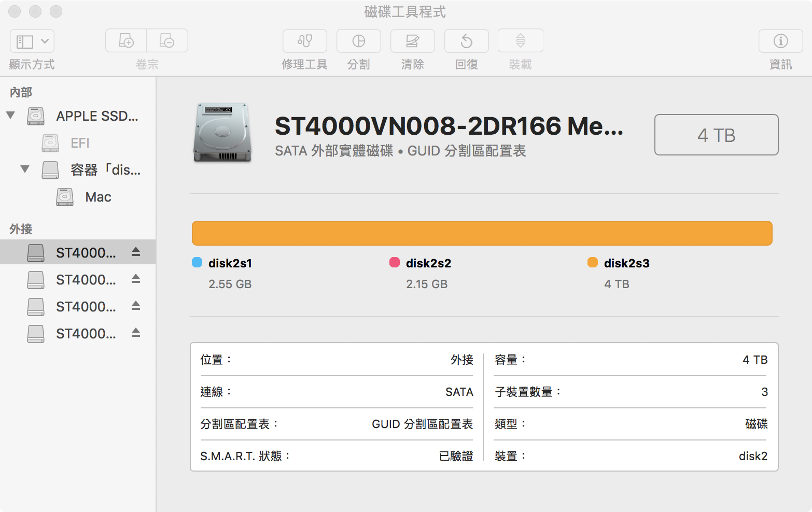Image resolution: width=812 pixels, height=512 pixels.
Task: Select the Mac volume in sidebar
Action: pyautogui.click(x=98, y=197)
